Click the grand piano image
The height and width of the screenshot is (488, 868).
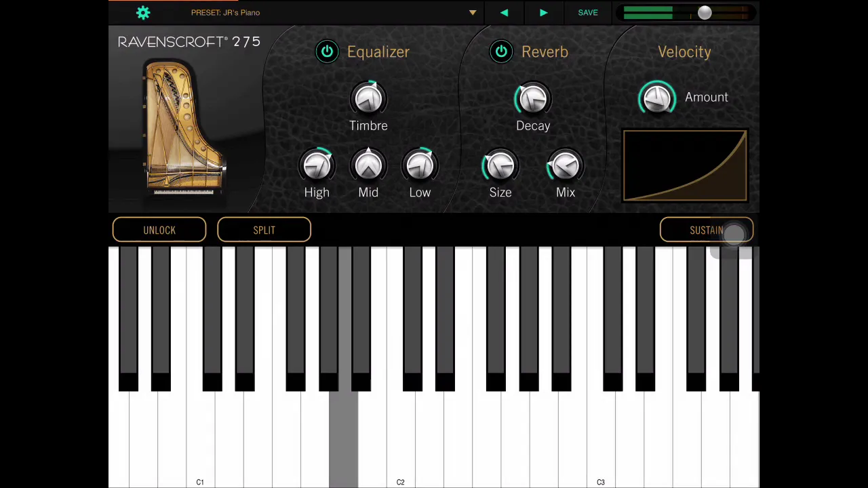[184, 127]
